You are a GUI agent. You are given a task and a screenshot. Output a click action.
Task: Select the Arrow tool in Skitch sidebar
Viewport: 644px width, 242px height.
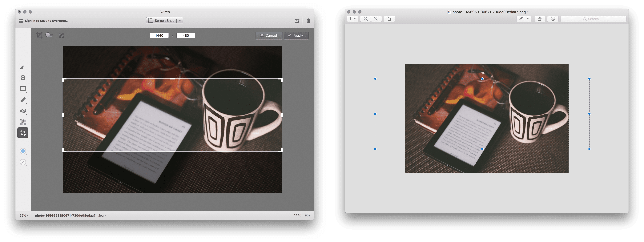(x=23, y=67)
